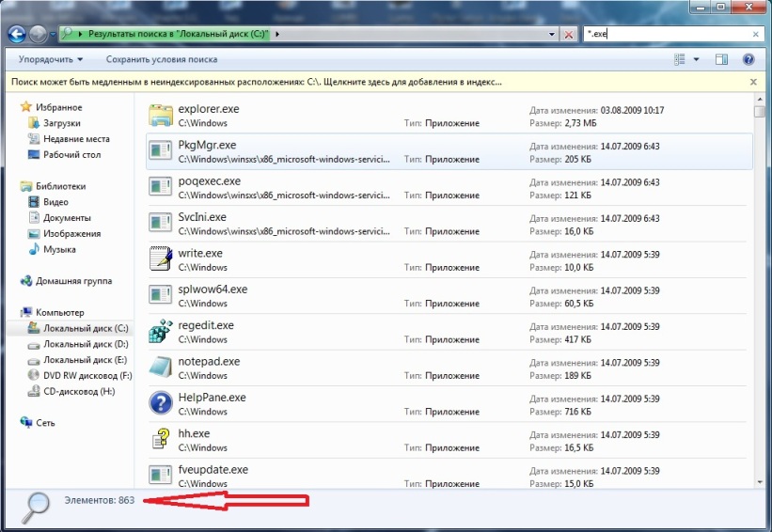This screenshot has height=532, width=772.
Task: Select the write.exe document icon
Action: pyautogui.click(x=161, y=258)
